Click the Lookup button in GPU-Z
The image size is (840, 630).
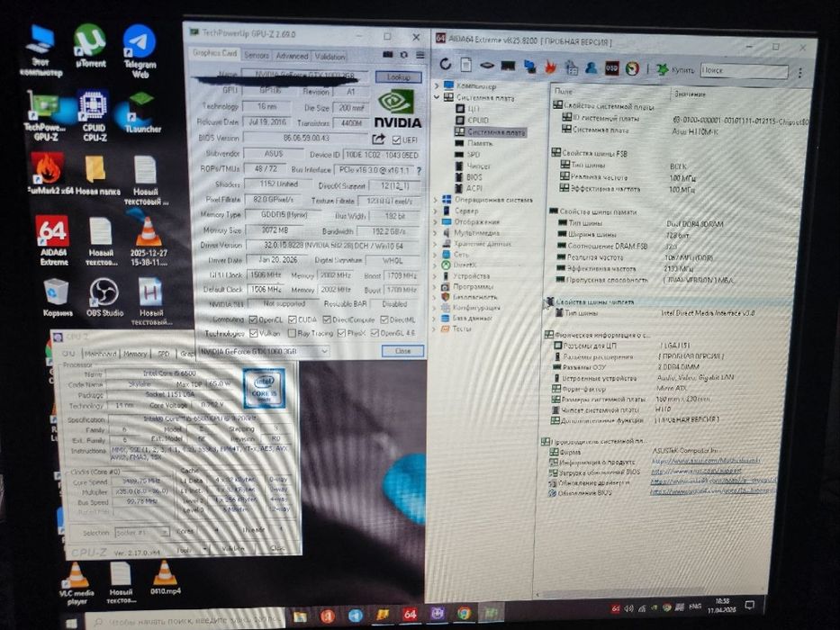[398, 77]
